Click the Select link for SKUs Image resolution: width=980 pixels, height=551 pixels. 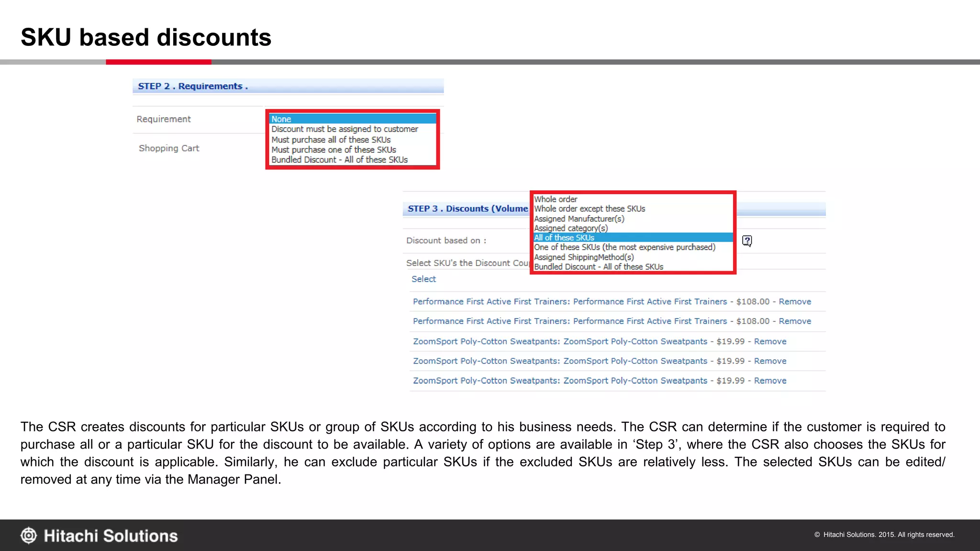[423, 279]
